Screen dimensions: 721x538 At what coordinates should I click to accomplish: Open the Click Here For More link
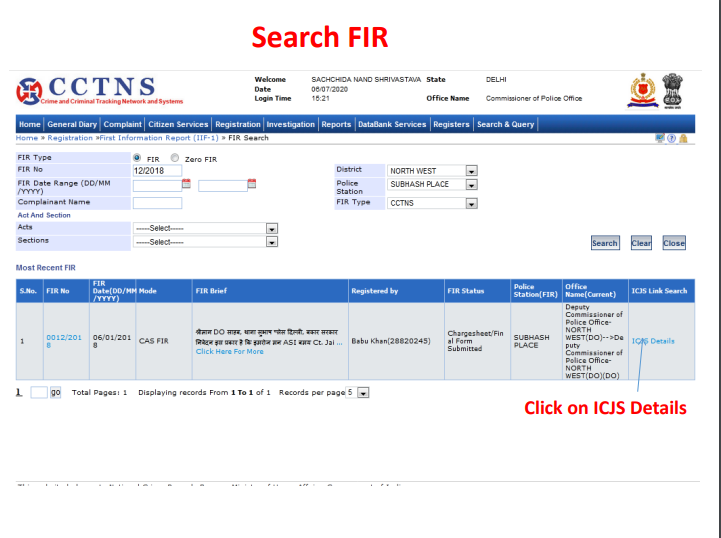[230, 352]
